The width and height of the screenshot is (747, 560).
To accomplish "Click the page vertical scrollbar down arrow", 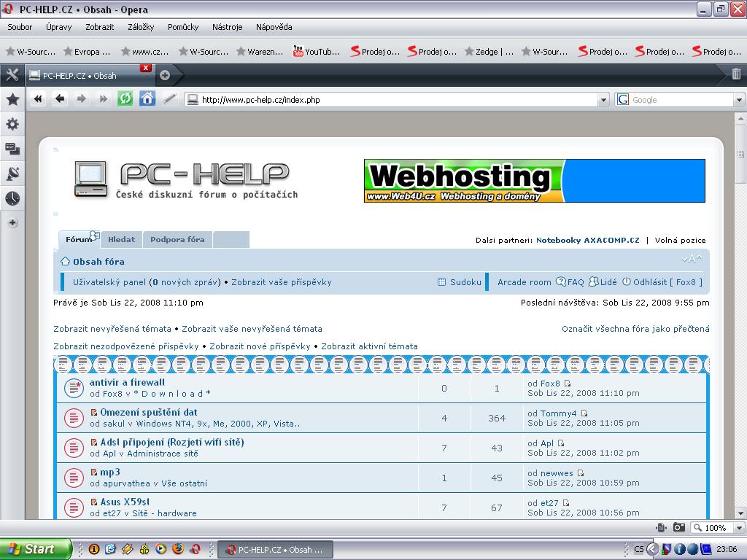I will pyautogui.click(x=740, y=513).
